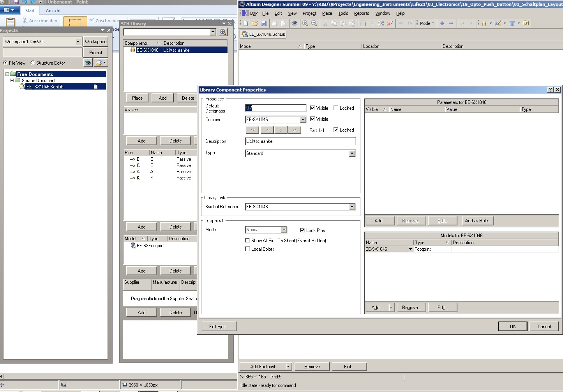
Task: Enable the Local Colors checkbox
Action: pos(247,249)
